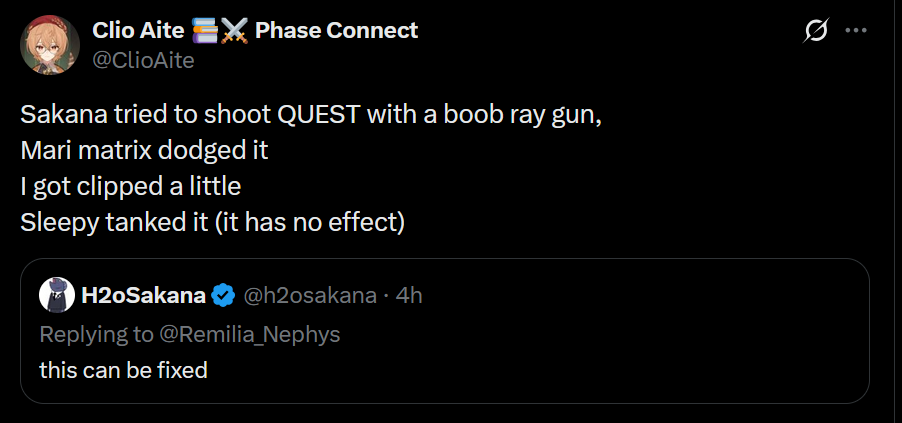The height and width of the screenshot is (423, 902).
Task: Click the @ClioAite handle
Action: [143, 60]
